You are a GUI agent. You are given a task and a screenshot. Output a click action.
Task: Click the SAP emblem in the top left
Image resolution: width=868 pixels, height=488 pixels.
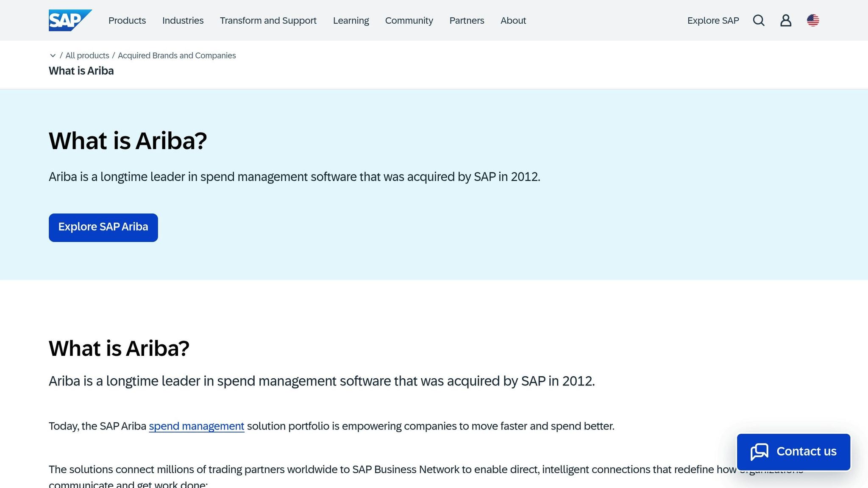[x=70, y=19]
